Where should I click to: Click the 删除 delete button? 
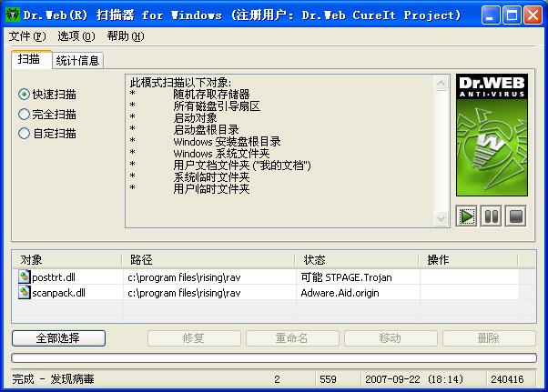[489, 338]
